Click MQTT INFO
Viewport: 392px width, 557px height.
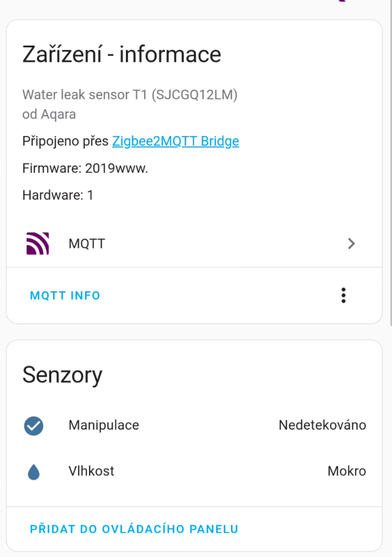[65, 295]
